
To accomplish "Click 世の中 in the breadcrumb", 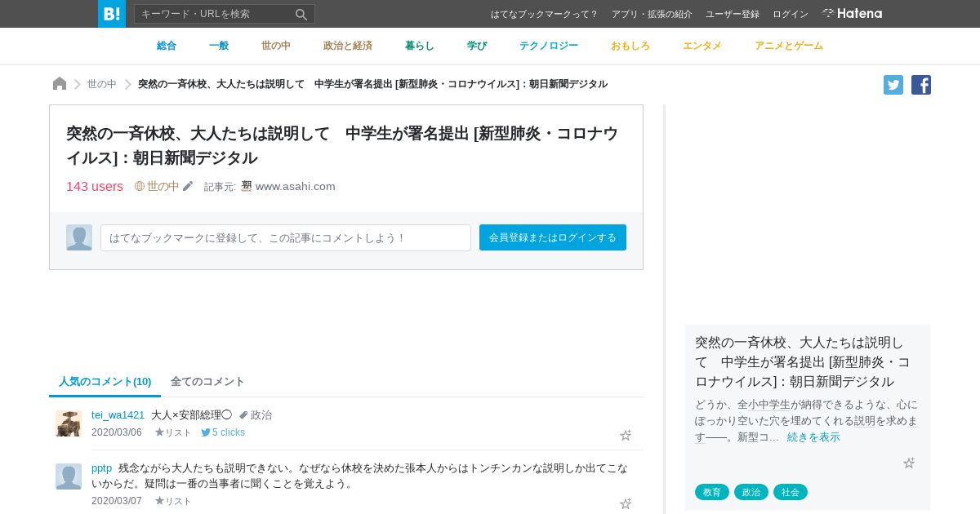I will tap(102, 84).
